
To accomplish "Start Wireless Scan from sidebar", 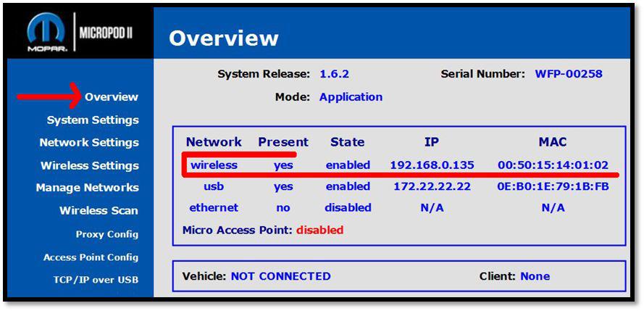I will (98, 211).
